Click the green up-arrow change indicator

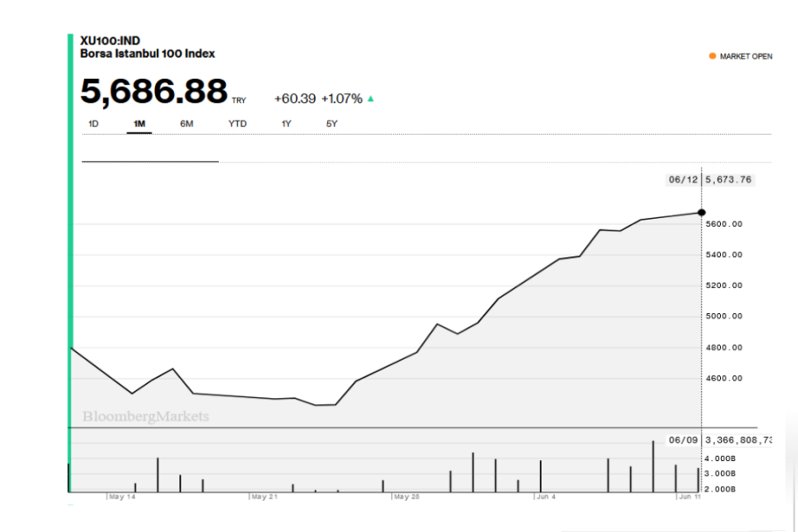tap(371, 98)
